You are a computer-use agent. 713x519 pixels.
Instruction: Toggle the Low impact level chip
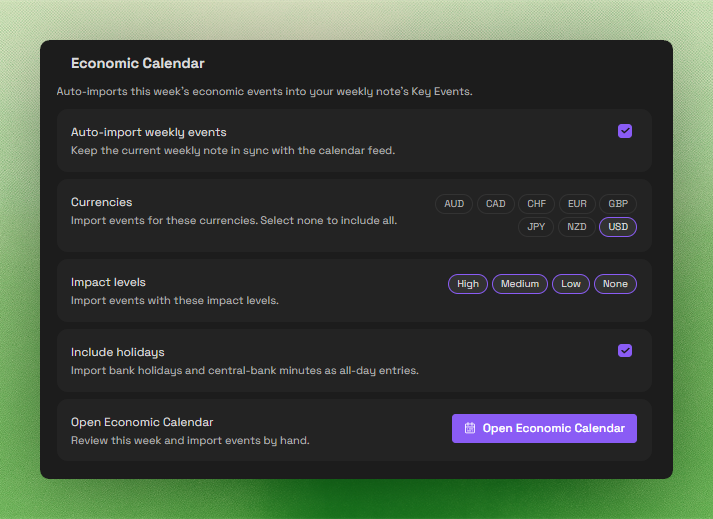(x=571, y=284)
